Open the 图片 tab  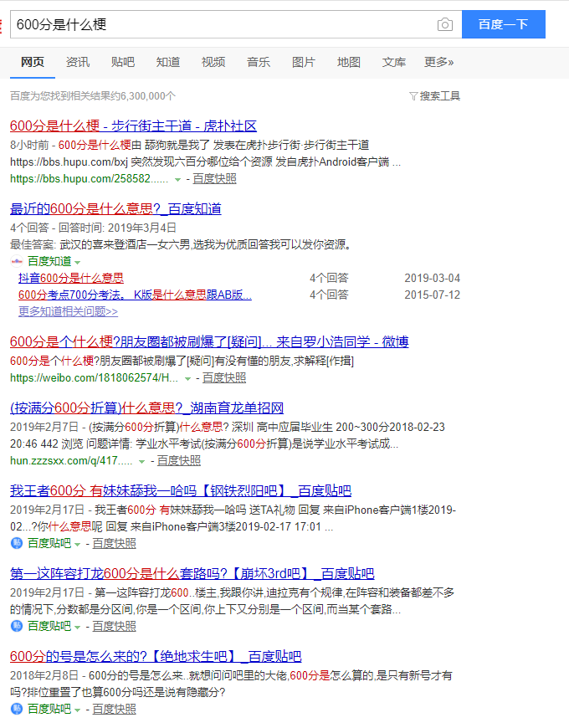(x=304, y=62)
